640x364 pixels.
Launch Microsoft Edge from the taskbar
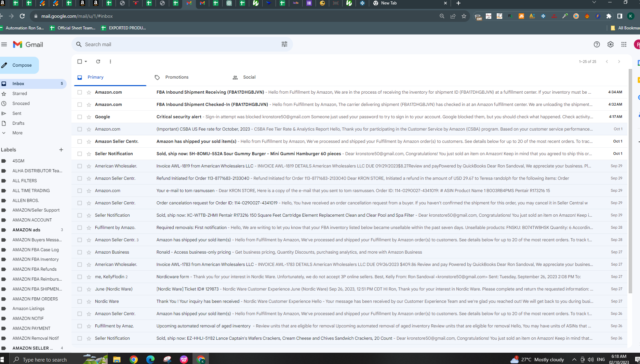(x=150, y=360)
